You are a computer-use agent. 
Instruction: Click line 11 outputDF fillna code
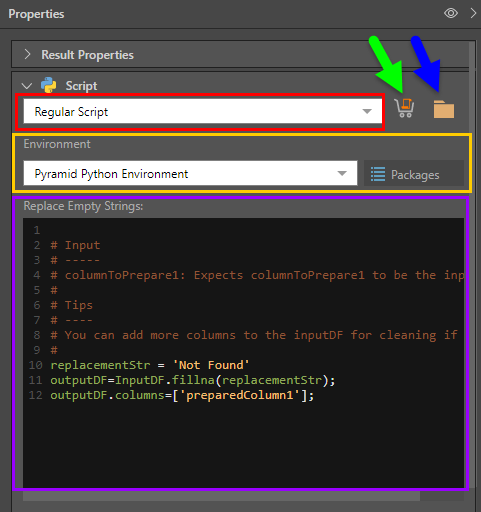tap(193, 380)
